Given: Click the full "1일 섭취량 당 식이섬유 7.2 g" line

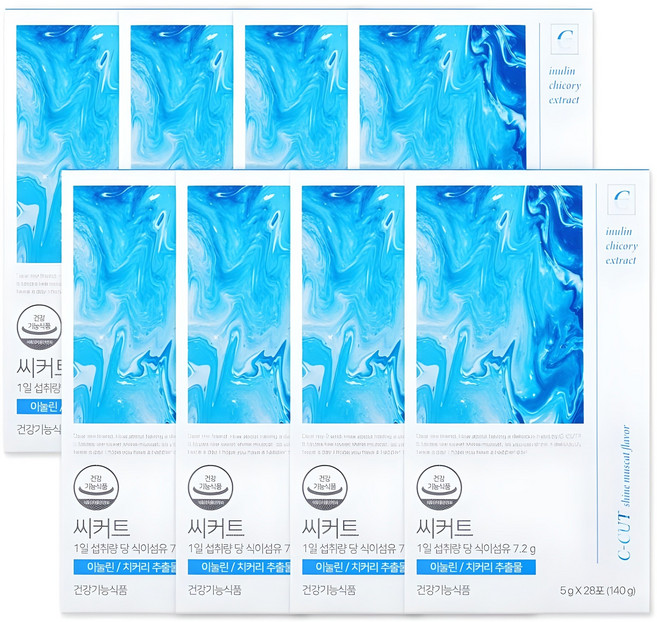Looking at the screenshot, I should [x=476, y=548].
